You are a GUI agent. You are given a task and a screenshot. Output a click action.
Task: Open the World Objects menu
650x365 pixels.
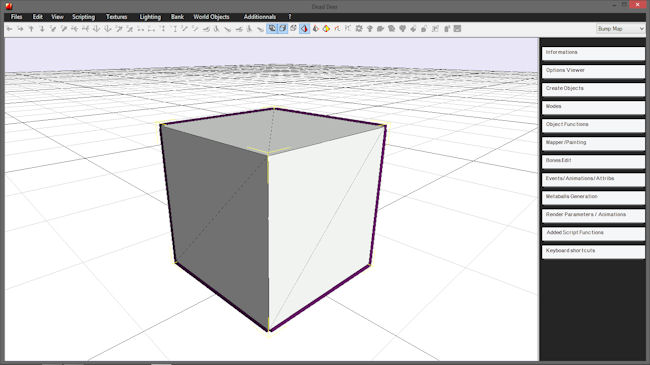(211, 17)
